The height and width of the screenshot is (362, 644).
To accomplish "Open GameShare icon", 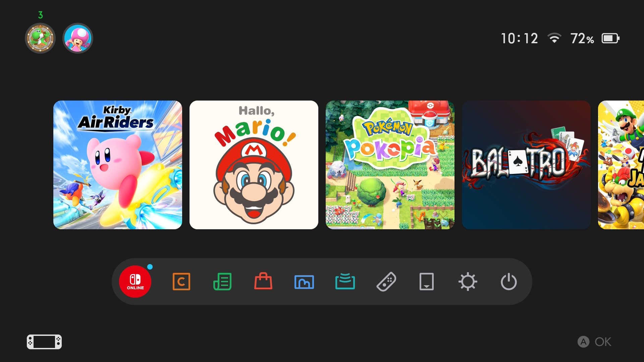I will tap(345, 282).
